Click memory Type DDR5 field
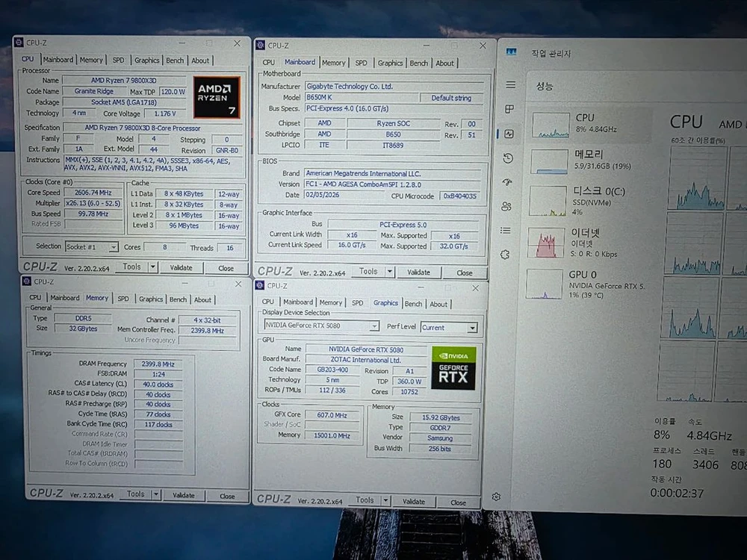747x560 pixels. pyautogui.click(x=84, y=318)
